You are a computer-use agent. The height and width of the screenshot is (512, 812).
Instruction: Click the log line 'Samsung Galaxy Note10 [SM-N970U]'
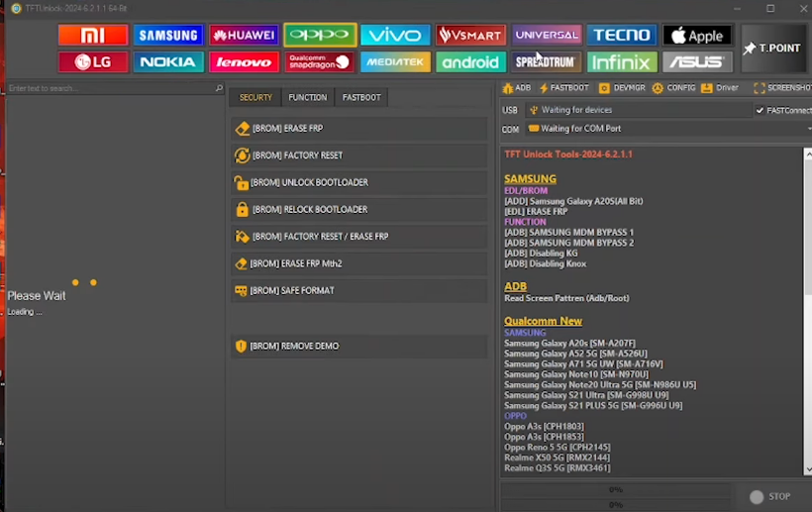coord(576,374)
